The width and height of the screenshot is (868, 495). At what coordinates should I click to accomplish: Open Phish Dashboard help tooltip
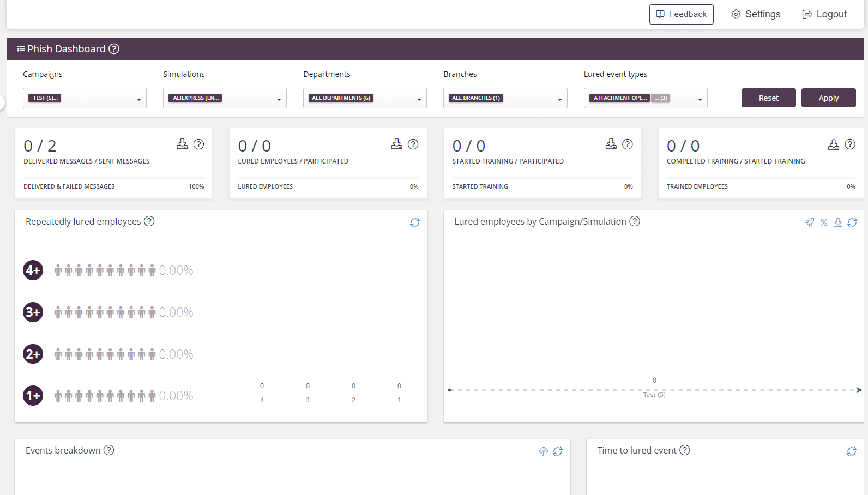(x=114, y=49)
